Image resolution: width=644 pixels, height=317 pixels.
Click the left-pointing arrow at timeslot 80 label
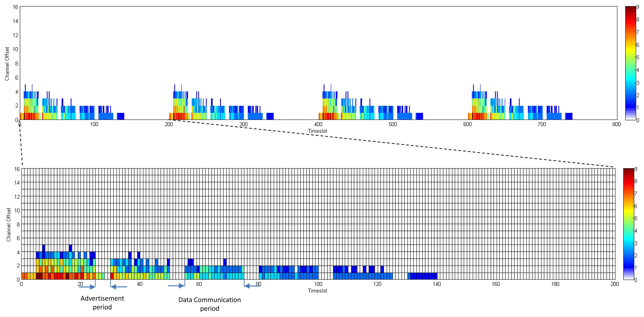click(x=252, y=286)
